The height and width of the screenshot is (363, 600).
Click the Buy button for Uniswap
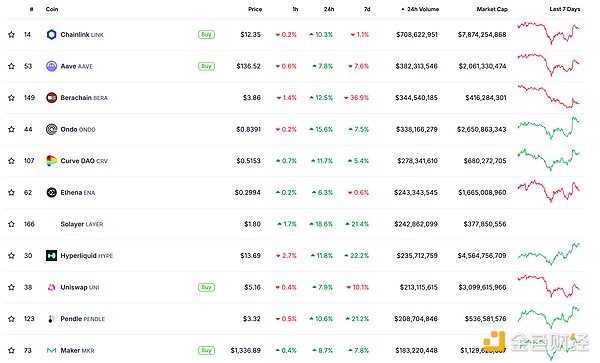tap(206, 287)
